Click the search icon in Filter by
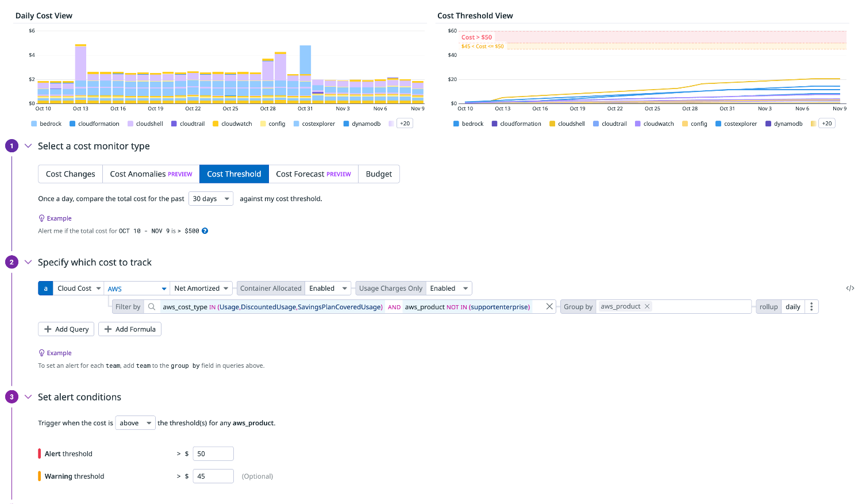The image size is (862, 504). tap(152, 307)
